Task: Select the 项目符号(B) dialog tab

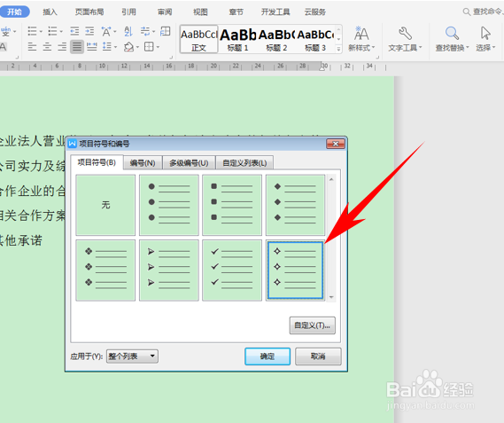Action: click(97, 162)
